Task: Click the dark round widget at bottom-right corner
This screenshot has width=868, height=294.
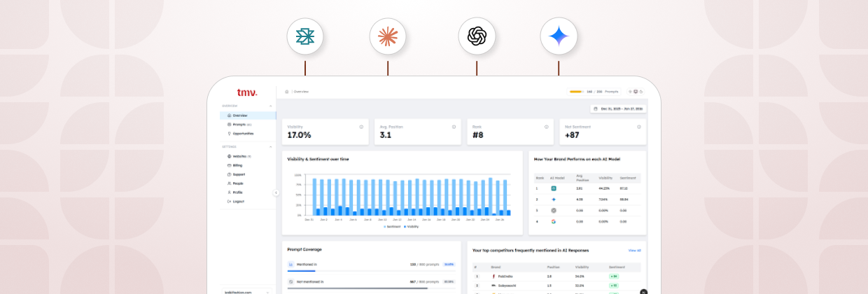Action: [644, 291]
